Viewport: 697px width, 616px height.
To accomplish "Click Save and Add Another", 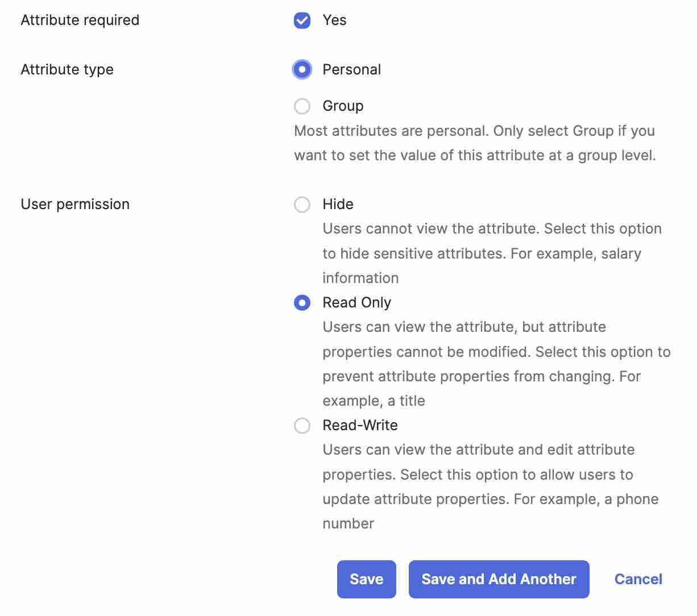I will click(499, 579).
